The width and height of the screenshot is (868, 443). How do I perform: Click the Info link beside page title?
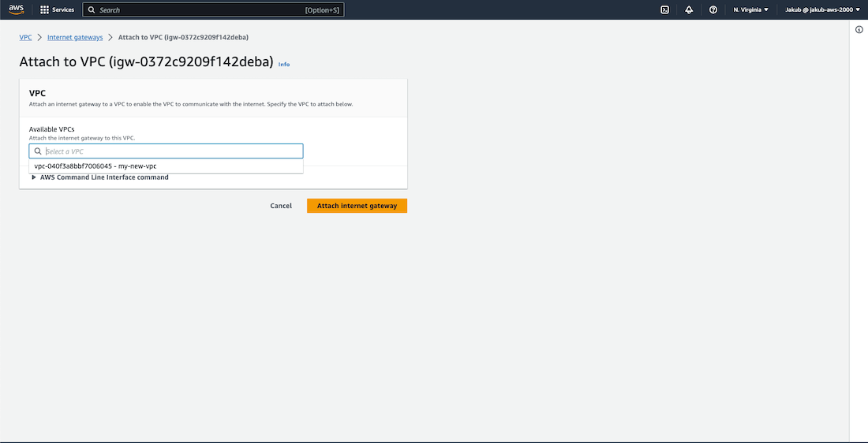click(284, 65)
